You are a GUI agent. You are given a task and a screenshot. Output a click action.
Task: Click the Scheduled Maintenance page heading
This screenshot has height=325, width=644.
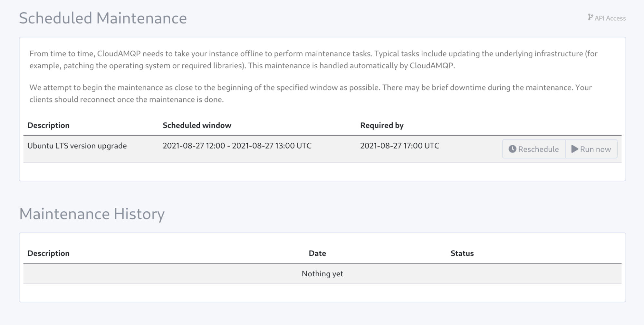pyautogui.click(x=103, y=18)
